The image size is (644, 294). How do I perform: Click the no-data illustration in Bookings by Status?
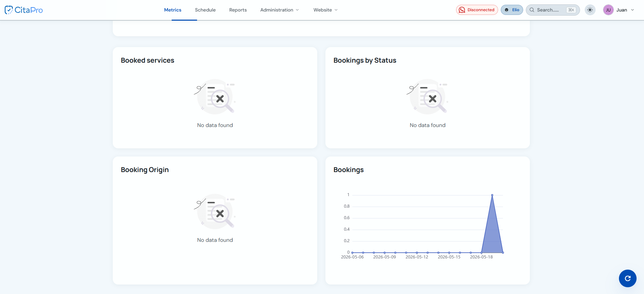pyautogui.click(x=427, y=97)
